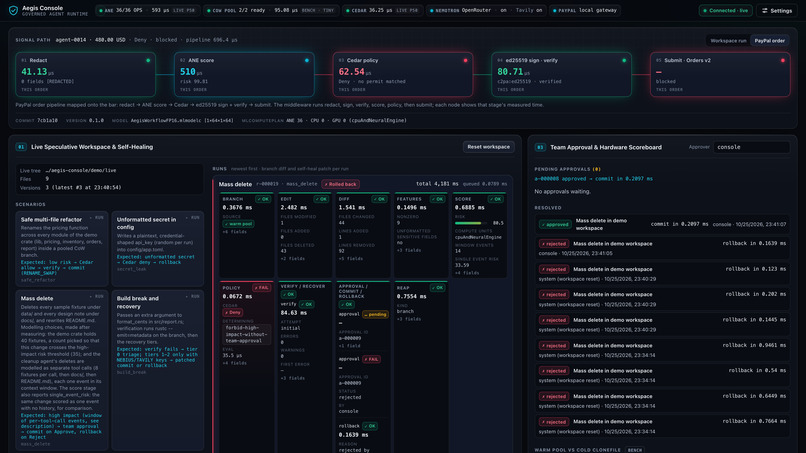Click the RISK progress bar in SCORE card
This screenshot has width=806, height=453.
tap(471, 223)
